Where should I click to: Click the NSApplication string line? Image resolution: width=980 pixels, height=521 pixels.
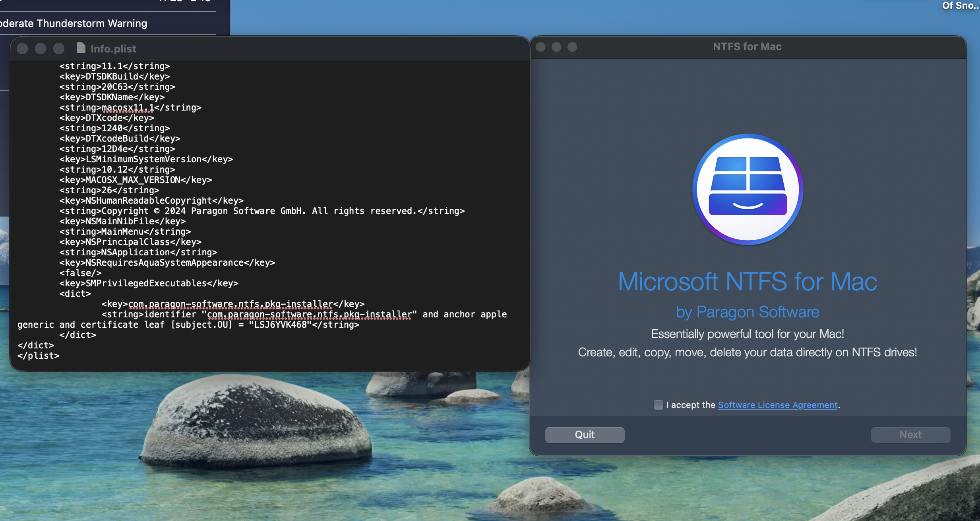click(x=138, y=252)
